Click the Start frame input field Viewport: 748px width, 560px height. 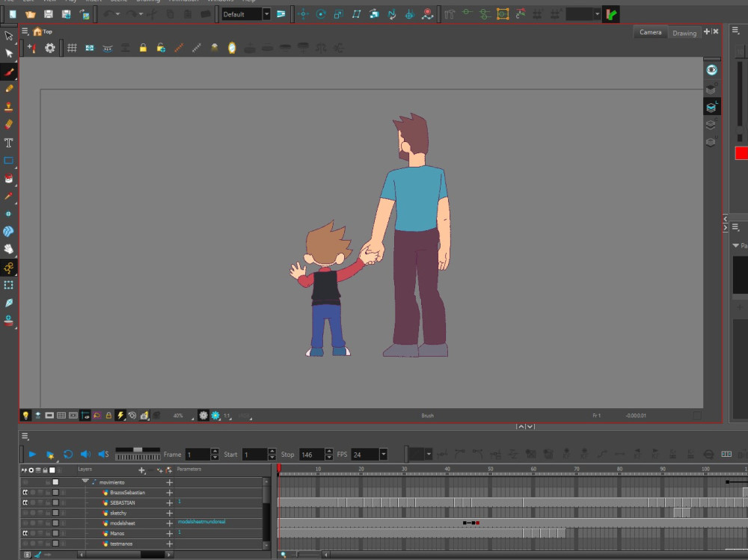(x=254, y=455)
